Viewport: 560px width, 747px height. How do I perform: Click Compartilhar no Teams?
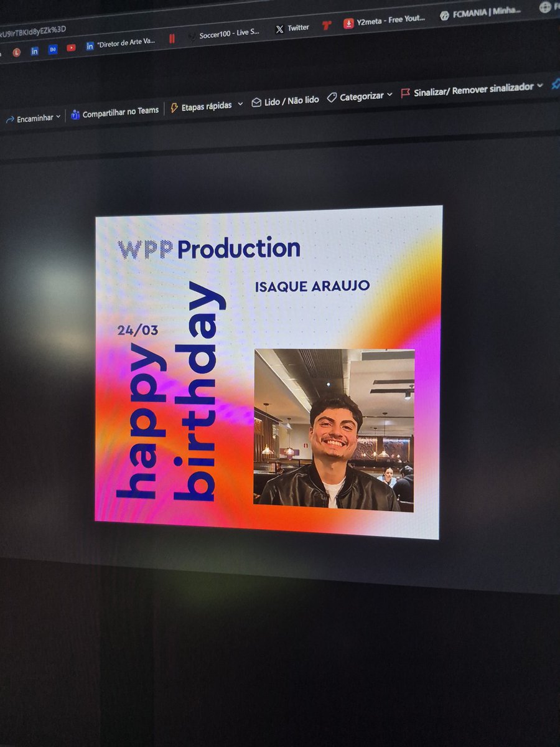pos(114,112)
